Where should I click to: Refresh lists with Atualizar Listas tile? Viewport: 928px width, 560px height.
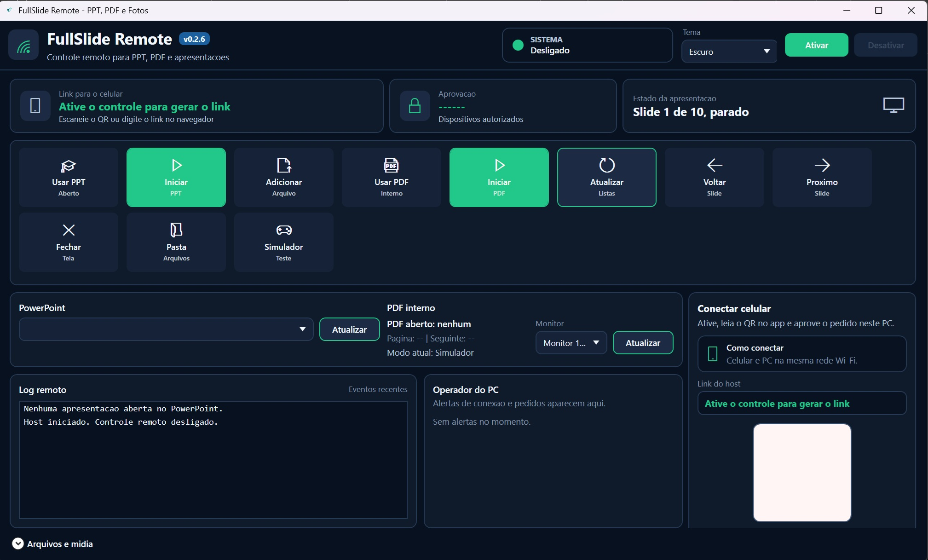pyautogui.click(x=607, y=177)
